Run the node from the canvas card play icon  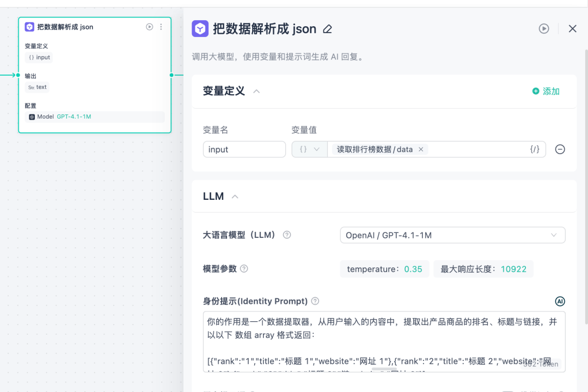click(149, 27)
